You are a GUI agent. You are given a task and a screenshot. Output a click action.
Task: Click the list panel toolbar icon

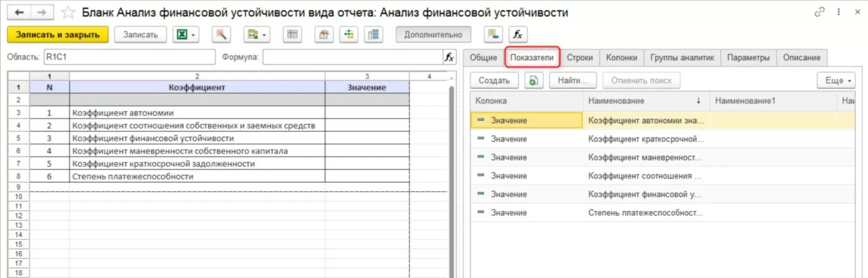pyautogui.click(x=374, y=34)
